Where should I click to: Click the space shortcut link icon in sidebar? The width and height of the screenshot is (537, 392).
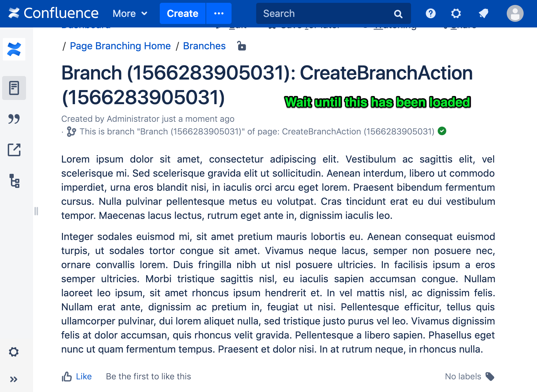pyautogui.click(x=14, y=150)
